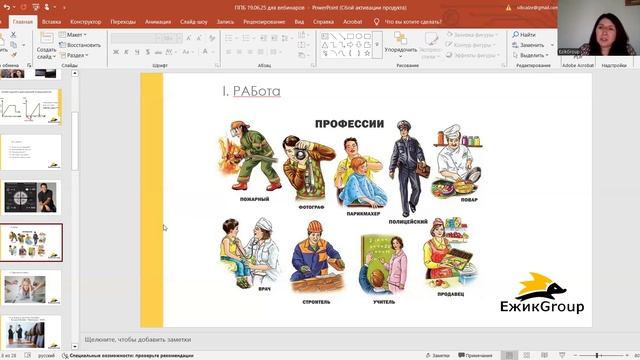
Task: Open the Упорядочить arrange menu
Action: click(x=400, y=45)
